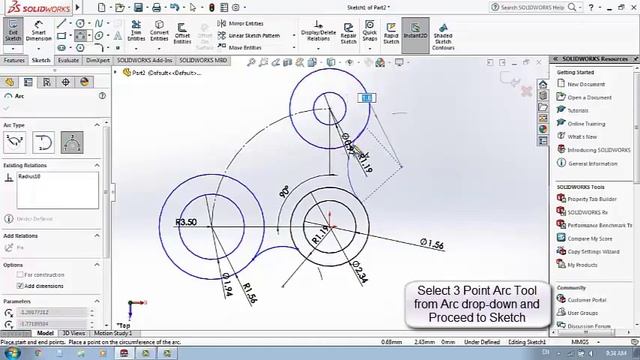Select the Corner Rectangle tool
The image size is (640, 360).
pyautogui.click(x=62, y=36)
